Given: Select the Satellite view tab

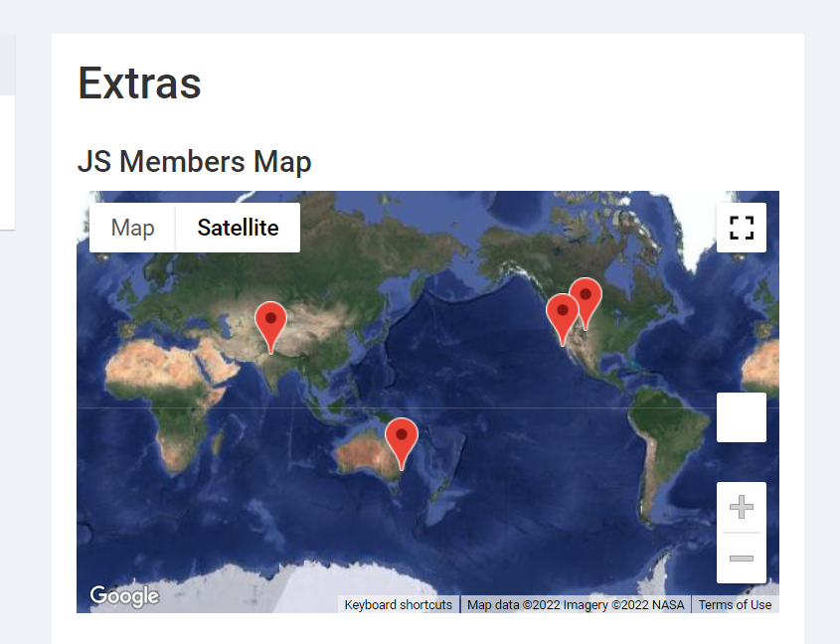Looking at the screenshot, I should click(x=238, y=228).
